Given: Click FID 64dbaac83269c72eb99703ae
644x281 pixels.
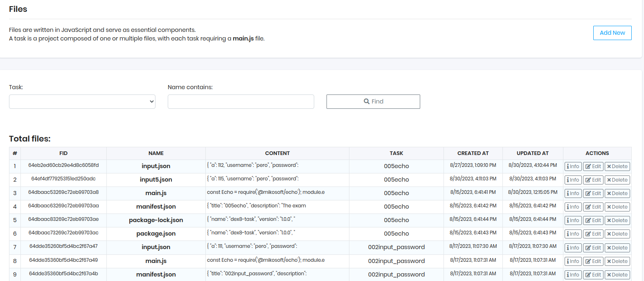Looking at the screenshot, I should 63,219.
